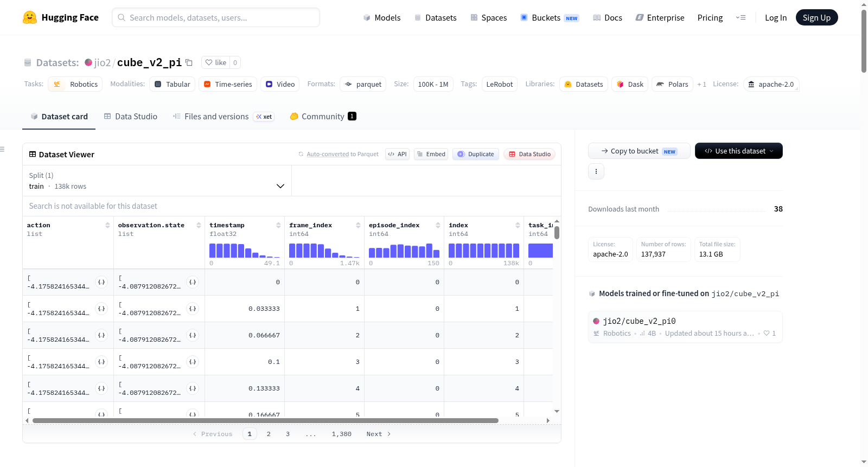
Task: Jump to page 1,380
Action: (x=342, y=434)
